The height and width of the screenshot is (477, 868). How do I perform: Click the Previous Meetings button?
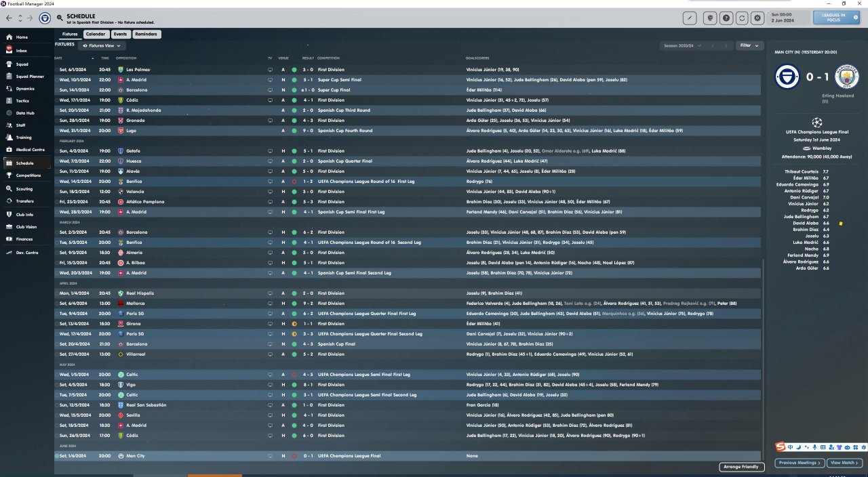click(800, 463)
